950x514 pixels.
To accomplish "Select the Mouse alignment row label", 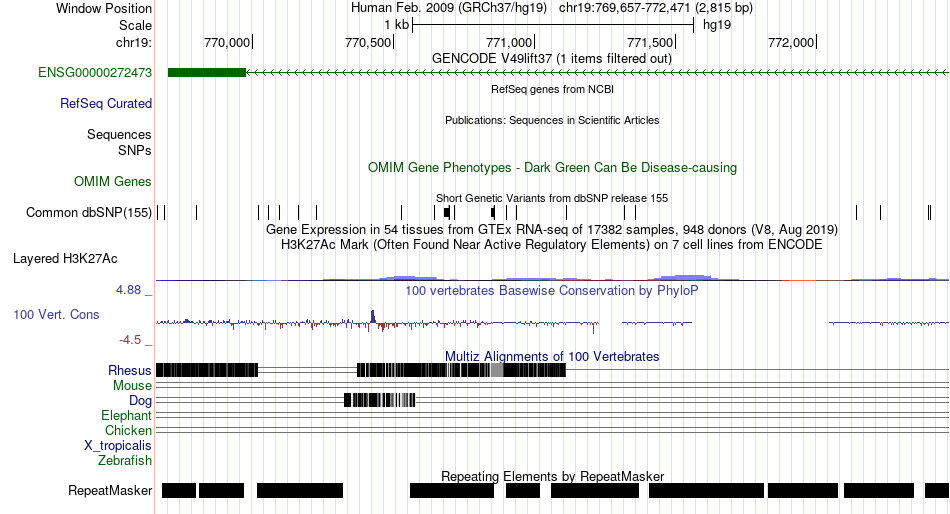I will pos(132,386).
